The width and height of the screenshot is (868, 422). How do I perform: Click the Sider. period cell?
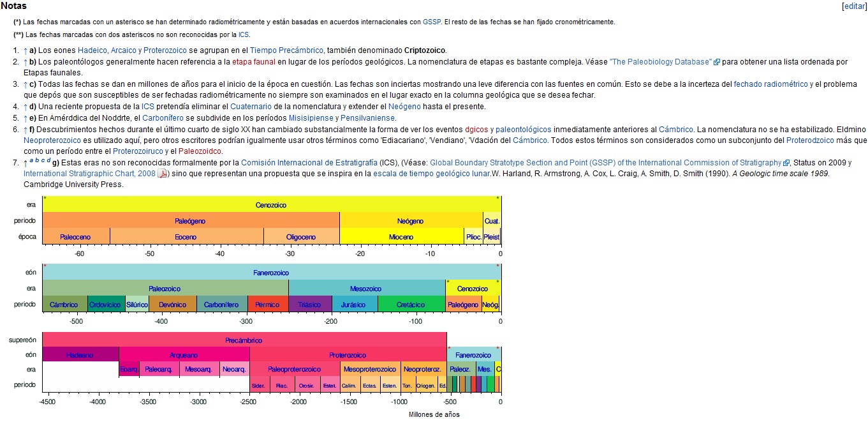258,385
